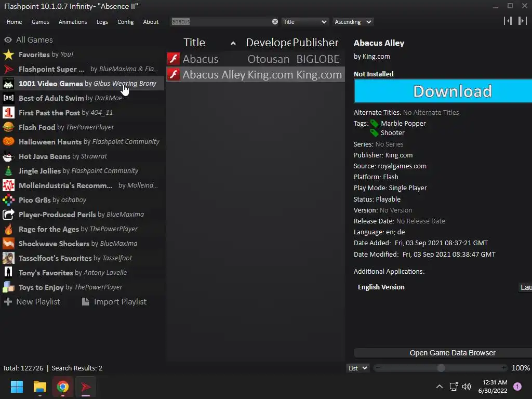Viewport: 532px width, 399px height.
Task: Click the Tony's Favorites silhouette icon
Action: pyautogui.click(x=8, y=273)
